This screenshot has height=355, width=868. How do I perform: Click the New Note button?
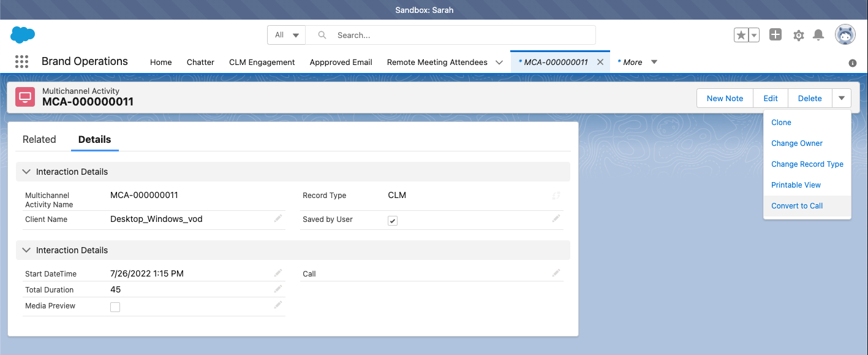tap(725, 98)
